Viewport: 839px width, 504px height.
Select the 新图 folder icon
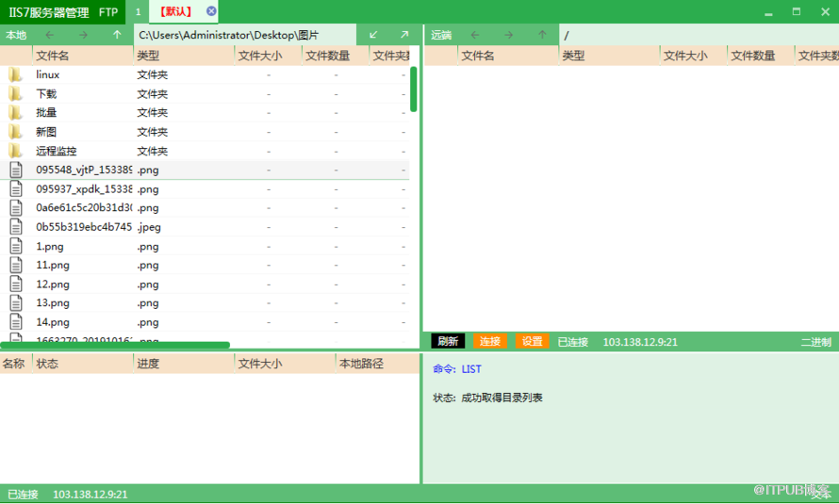pyautogui.click(x=15, y=132)
